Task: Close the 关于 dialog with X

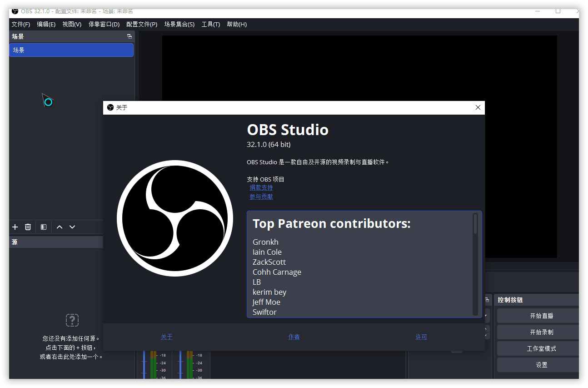Action: (478, 108)
